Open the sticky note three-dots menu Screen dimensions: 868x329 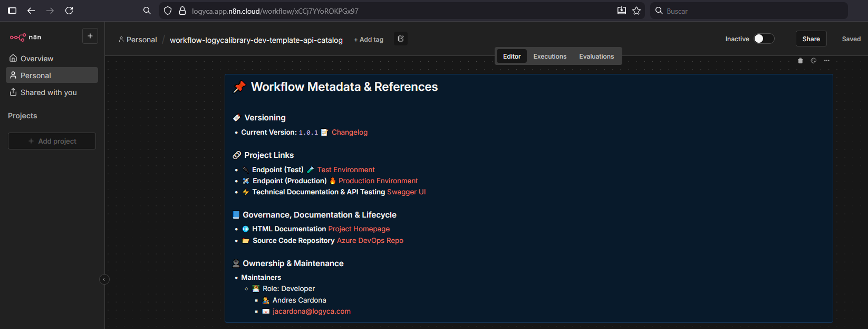click(827, 61)
